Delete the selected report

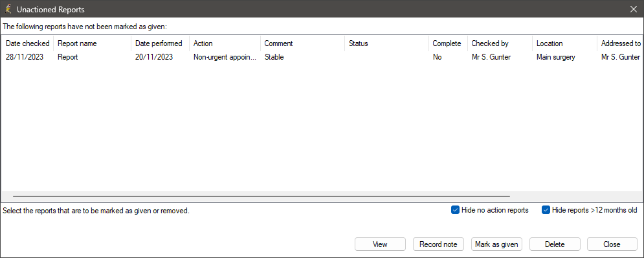555,244
